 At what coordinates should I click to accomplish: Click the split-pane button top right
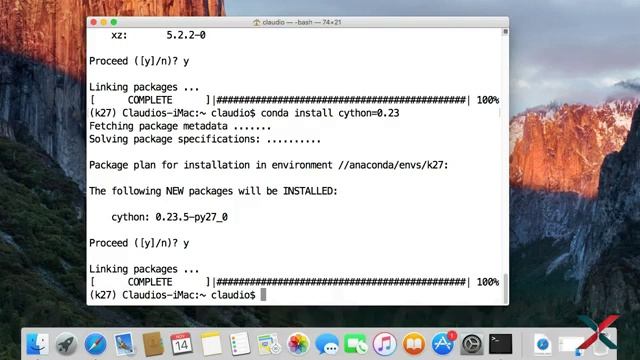pyautogui.click(x=505, y=31)
